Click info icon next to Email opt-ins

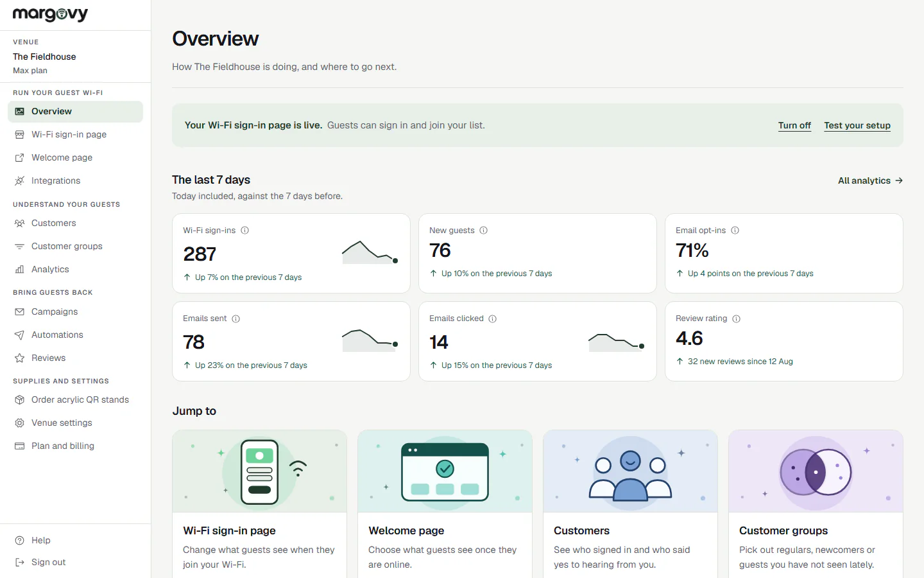735,230
